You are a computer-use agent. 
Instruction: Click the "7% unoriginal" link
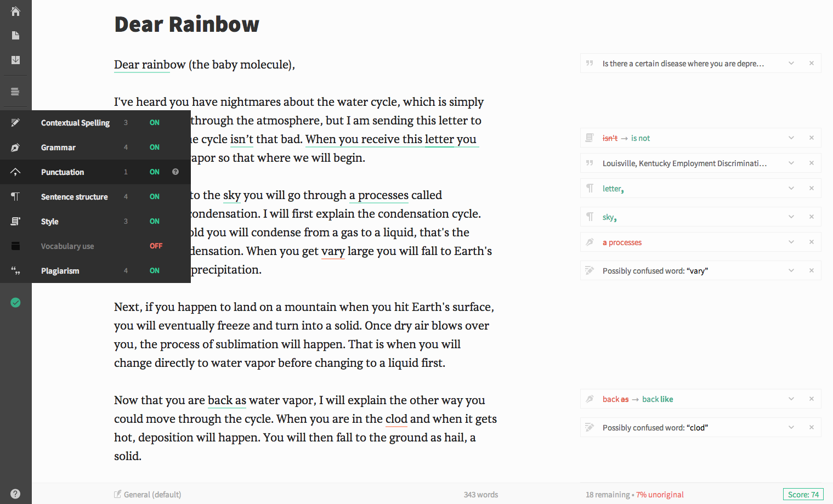click(660, 495)
